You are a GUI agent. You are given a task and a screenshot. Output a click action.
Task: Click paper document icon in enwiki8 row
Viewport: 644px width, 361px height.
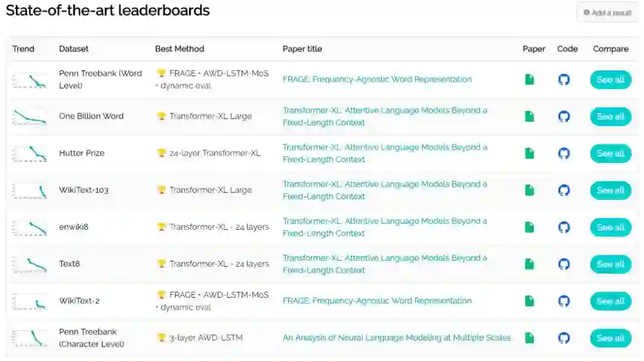(x=530, y=227)
